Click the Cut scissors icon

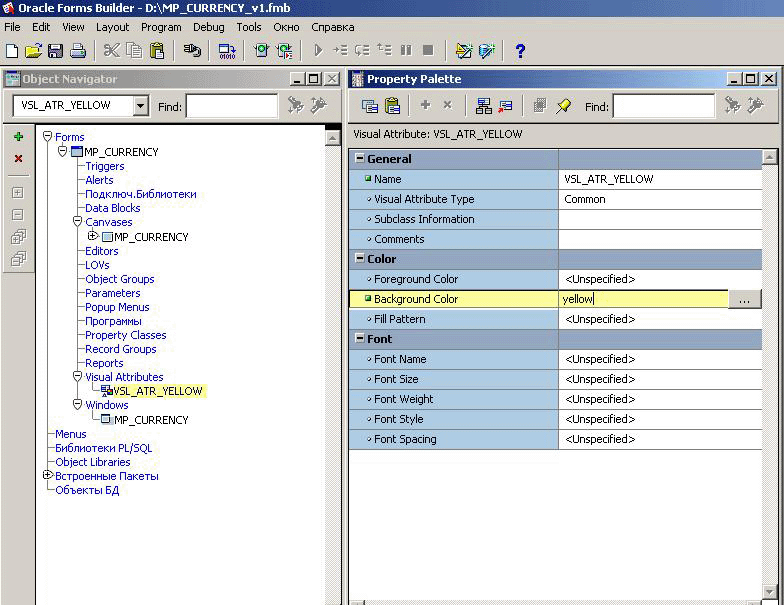[112, 50]
